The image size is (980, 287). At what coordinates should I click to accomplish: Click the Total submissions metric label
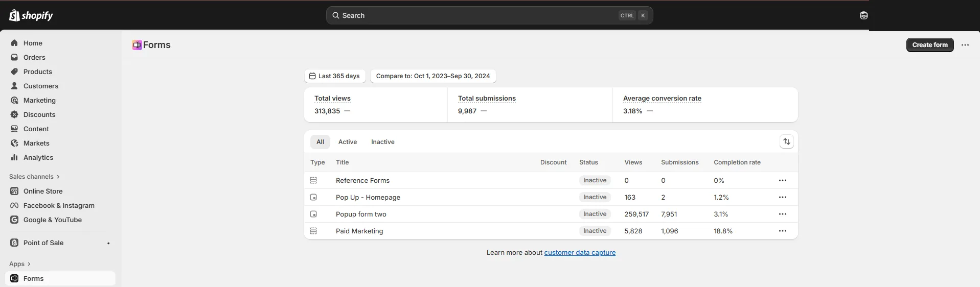click(487, 98)
